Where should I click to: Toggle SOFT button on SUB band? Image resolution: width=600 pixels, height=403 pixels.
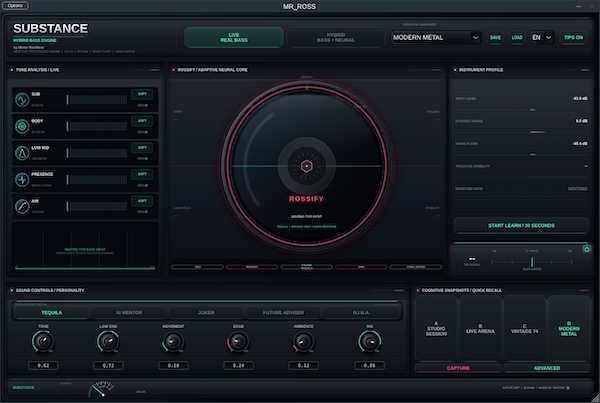pyautogui.click(x=142, y=94)
